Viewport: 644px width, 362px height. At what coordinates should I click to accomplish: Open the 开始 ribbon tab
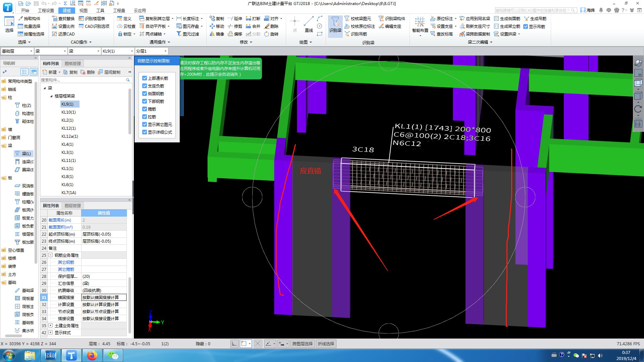coord(25,10)
